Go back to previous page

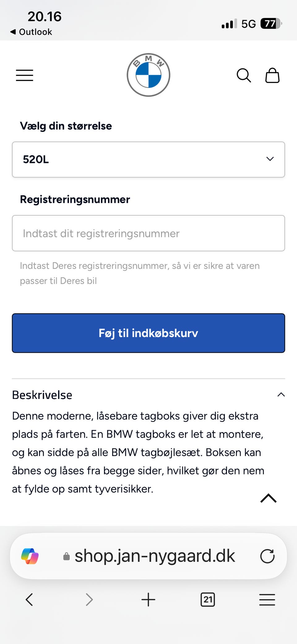(29, 599)
